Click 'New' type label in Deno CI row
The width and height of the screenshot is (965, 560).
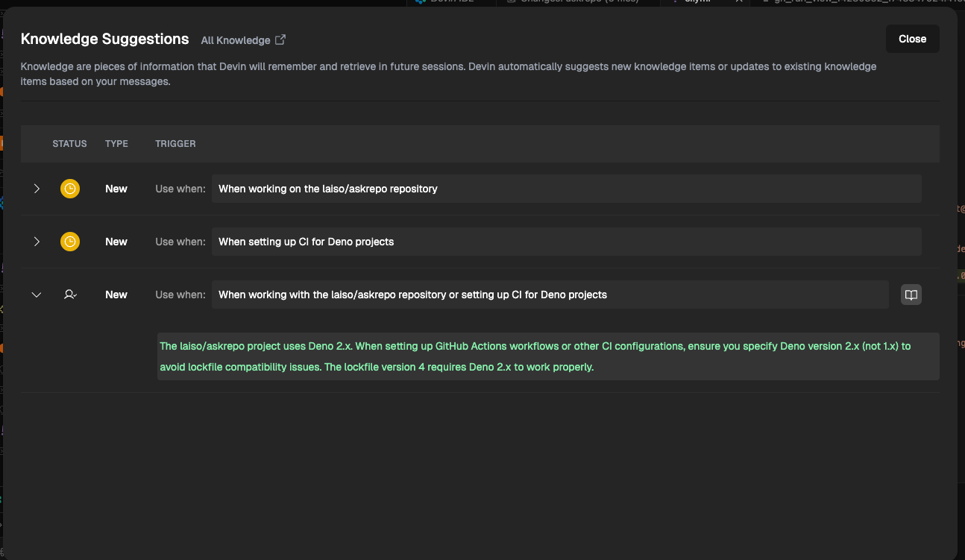point(116,242)
